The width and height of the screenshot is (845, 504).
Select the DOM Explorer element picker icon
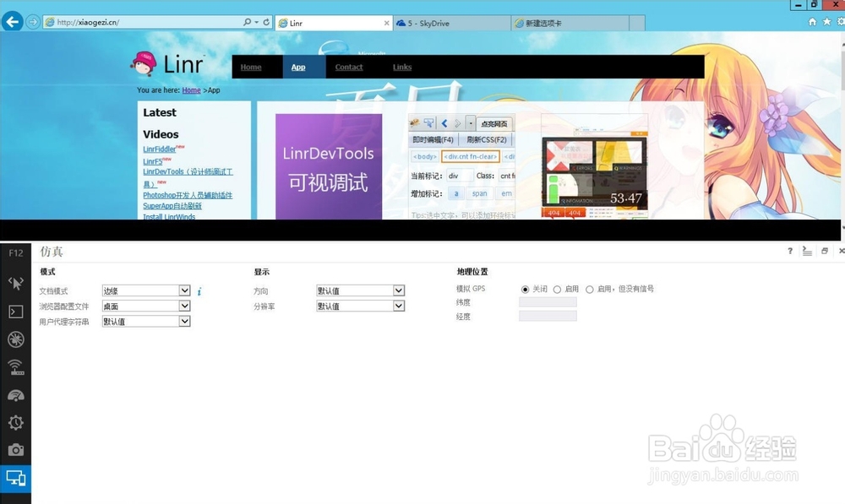pos(15,283)
